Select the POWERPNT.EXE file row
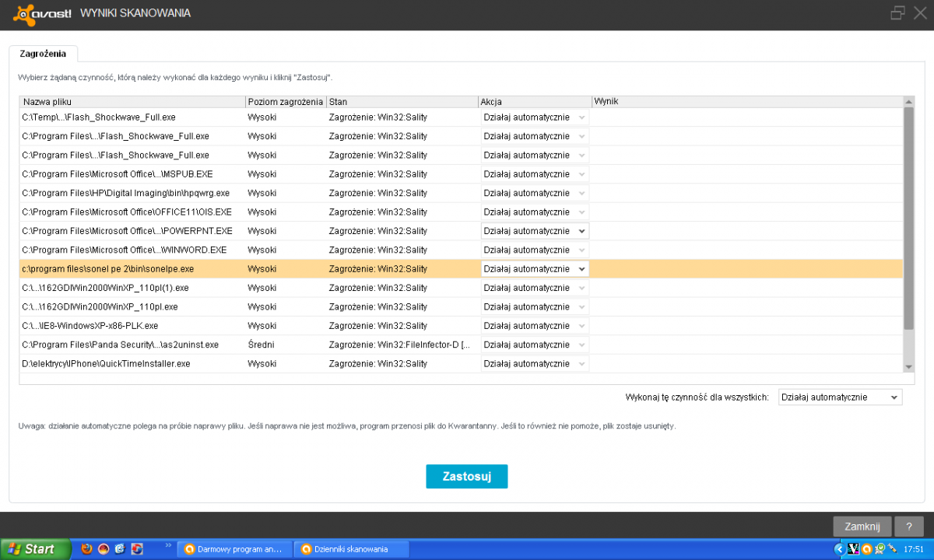Image resolution: width=934 pixels, height=560 pixels. coord(461,231)
